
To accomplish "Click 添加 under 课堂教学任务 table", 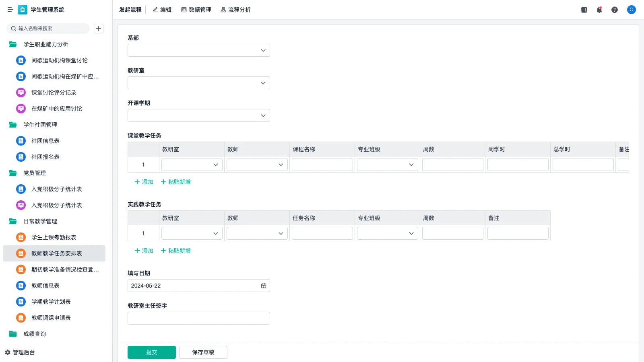I will pos(143,182).
